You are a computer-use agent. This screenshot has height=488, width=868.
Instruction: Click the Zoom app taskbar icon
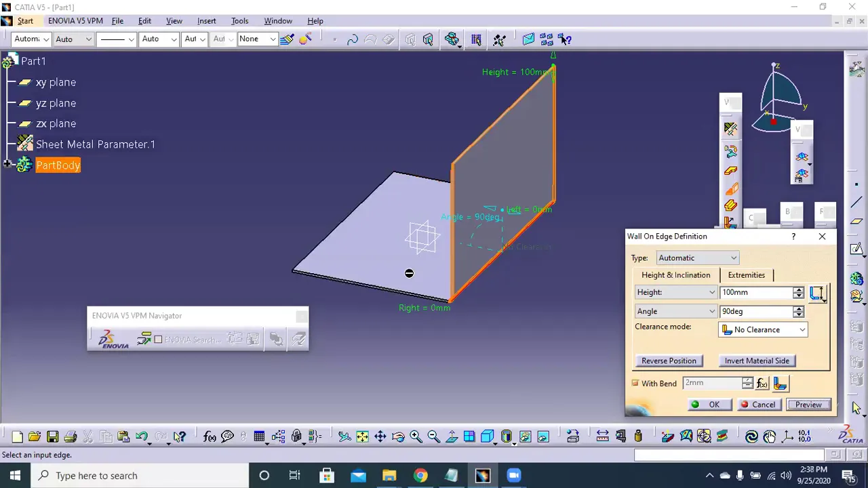[x=514, y=475]
